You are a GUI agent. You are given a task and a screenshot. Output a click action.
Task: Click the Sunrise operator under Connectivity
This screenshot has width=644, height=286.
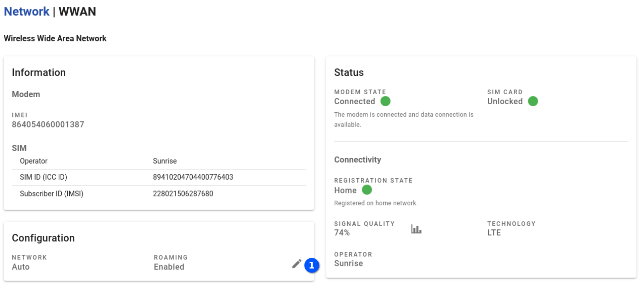click(348, 263)
